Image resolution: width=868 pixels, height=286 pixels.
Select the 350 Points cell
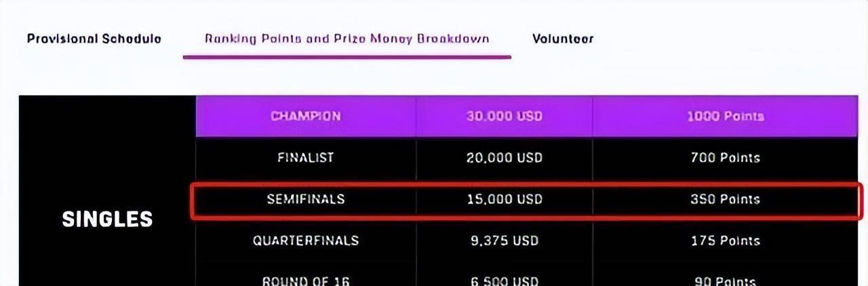click(726, 199)
